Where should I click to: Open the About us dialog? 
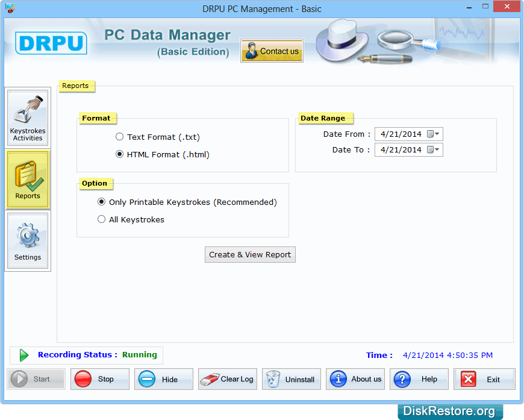point(355,379)
